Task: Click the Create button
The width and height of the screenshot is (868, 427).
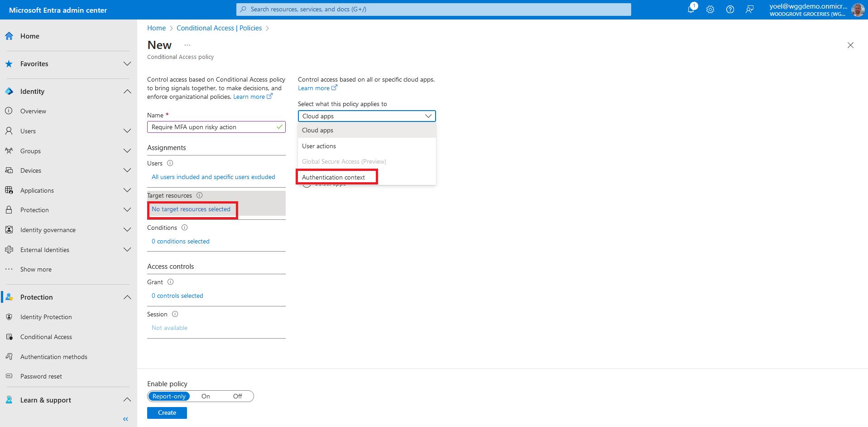Action: click(x=167, y=412)
